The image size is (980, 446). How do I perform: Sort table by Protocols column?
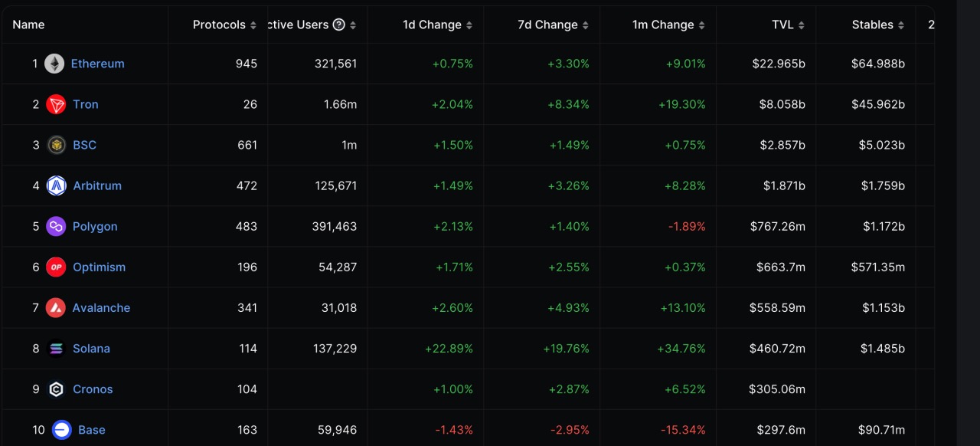tap(224, 25)
